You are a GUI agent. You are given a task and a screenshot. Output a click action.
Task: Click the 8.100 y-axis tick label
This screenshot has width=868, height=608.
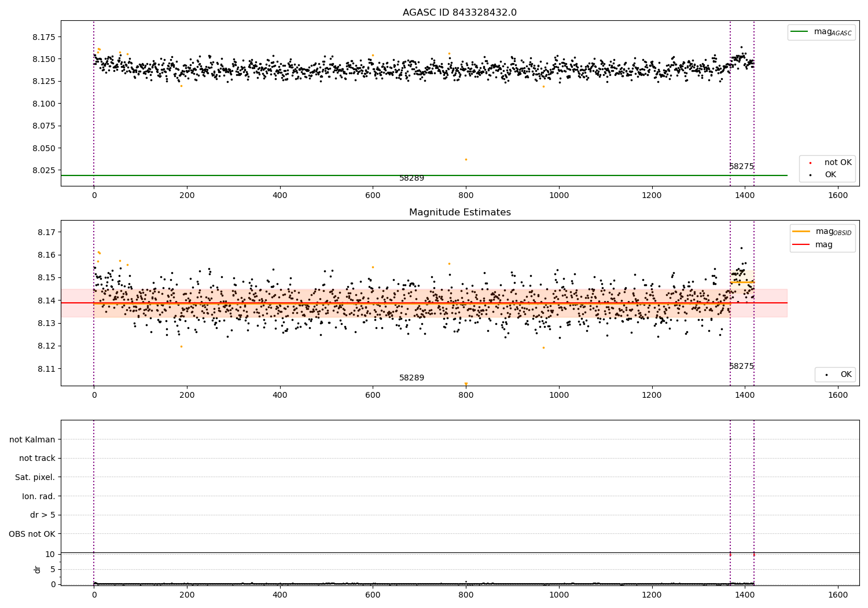tap(43, 104)
